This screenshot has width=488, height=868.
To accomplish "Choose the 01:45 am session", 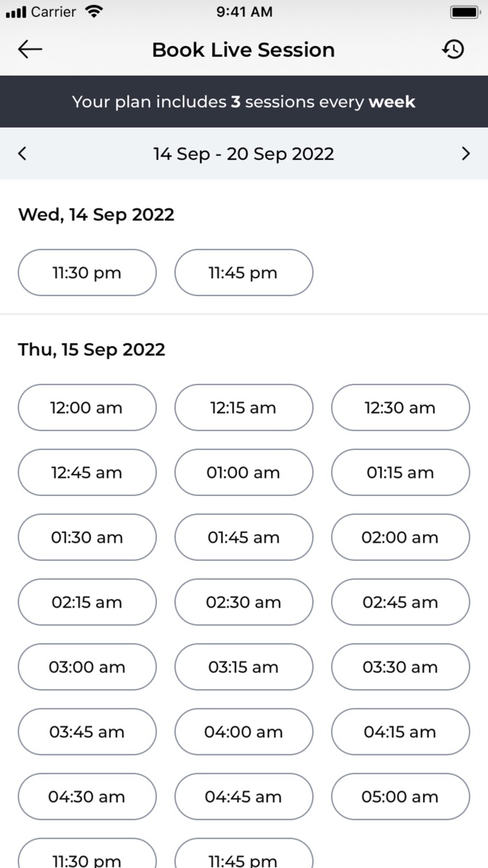I will (243, 537).
